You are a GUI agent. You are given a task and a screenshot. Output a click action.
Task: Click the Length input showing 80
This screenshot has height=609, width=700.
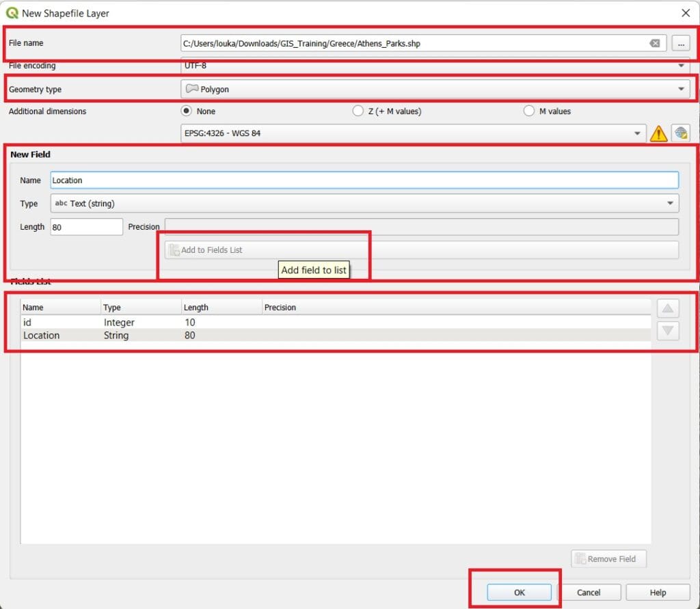click(x=87, y=227)
